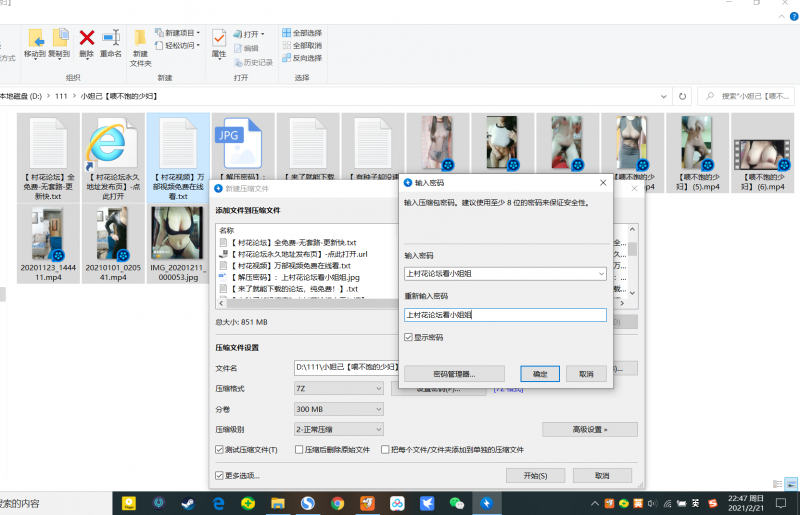Open Google Chrome from the taskbar

click(338, 502)
